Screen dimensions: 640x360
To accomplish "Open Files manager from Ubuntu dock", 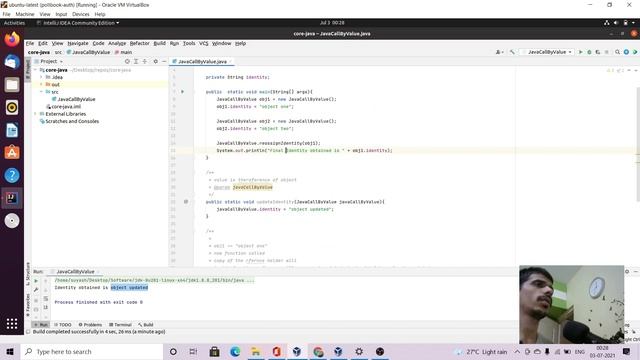I will point(12,84).
